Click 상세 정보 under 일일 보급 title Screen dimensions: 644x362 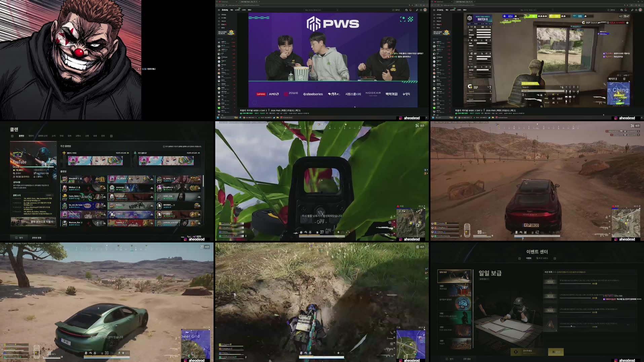pos(484,279)
